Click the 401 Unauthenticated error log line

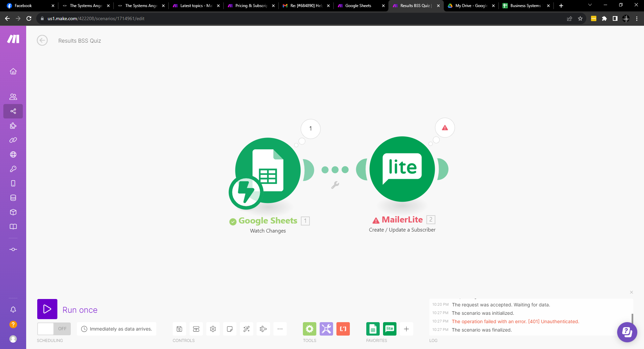515,321
